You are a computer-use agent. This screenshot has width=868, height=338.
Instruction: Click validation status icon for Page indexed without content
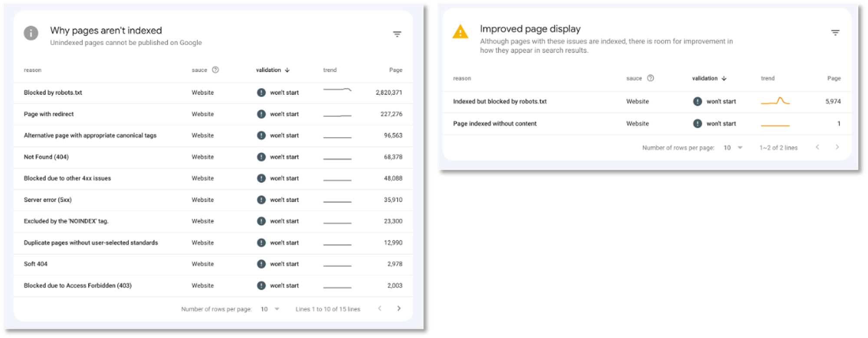[697, 124]
